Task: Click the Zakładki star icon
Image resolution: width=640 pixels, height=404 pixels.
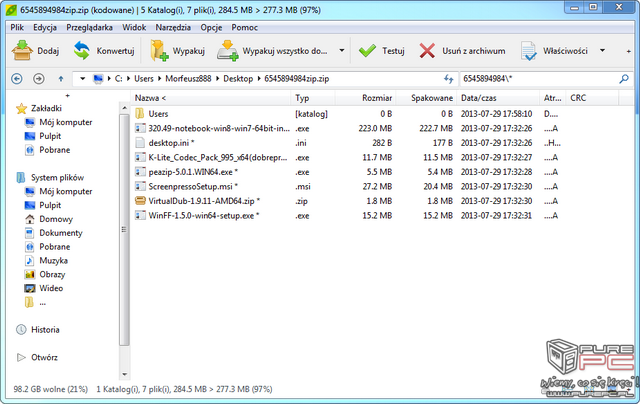Action: click(x=21, y=109)
